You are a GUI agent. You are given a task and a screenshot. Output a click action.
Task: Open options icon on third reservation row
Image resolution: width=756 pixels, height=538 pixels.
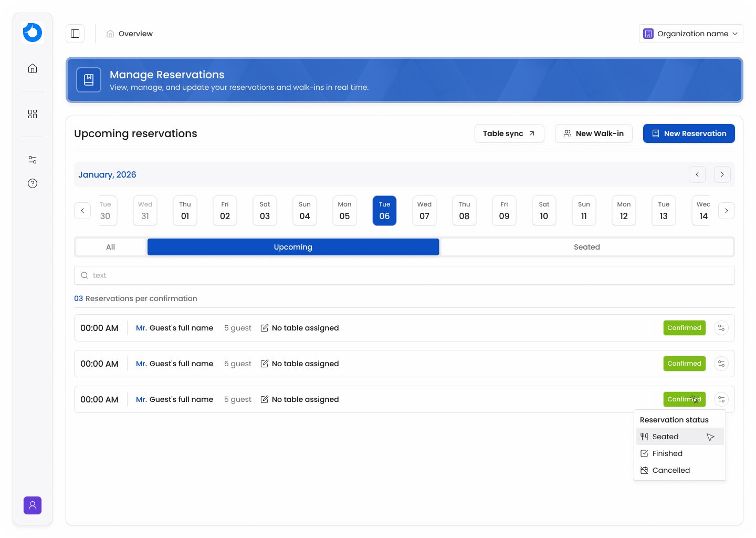click(721, 399)
